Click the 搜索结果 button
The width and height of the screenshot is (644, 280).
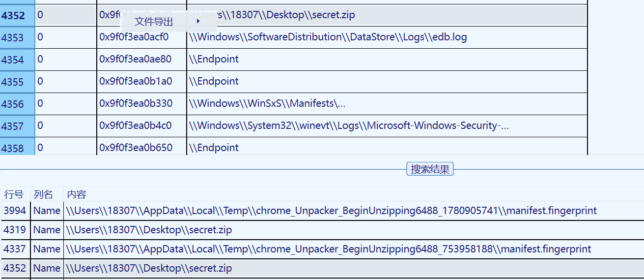pos(430,169)
